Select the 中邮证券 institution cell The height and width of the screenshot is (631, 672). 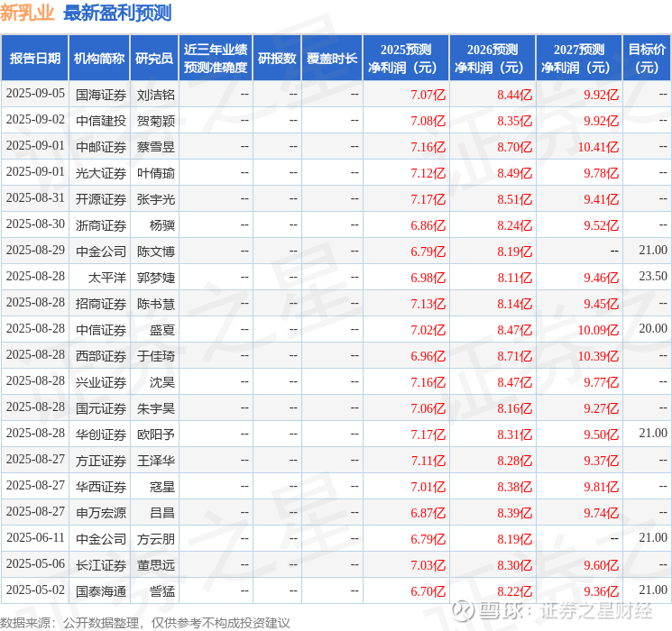(x=101, y=147)
